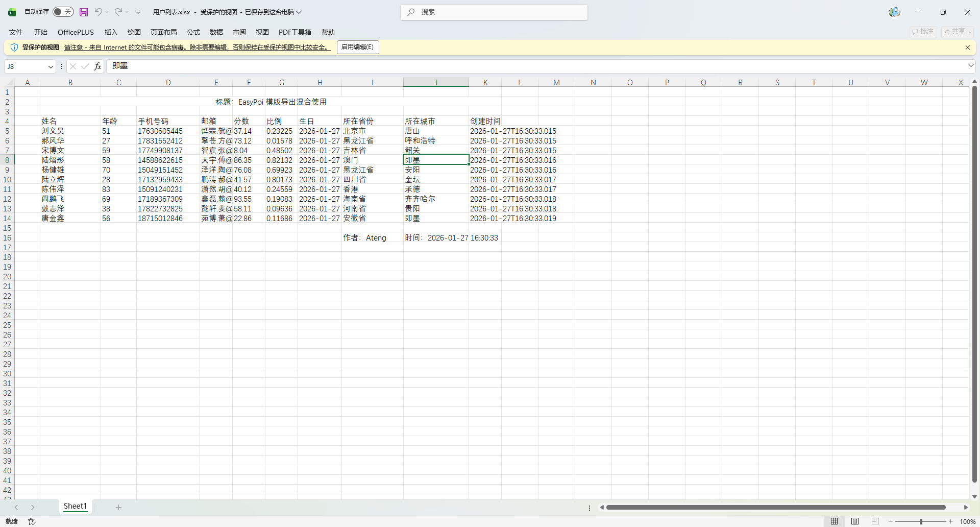980x527 pixels.
Task: Click the Undo arrow icon
Action: pyautogui.click(x=98, y=12)
